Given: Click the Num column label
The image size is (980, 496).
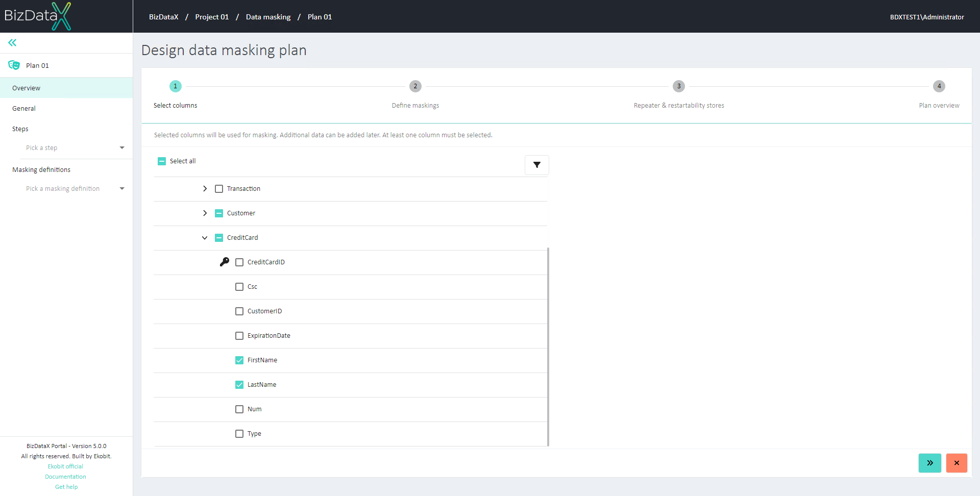Looking at the screenshot, I should (254, 409).
